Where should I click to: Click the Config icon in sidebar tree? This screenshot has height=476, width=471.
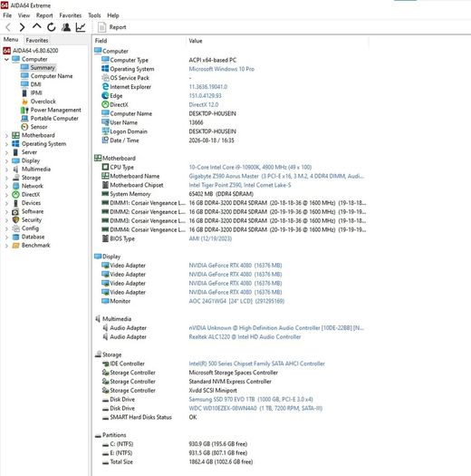pos(15,228)
